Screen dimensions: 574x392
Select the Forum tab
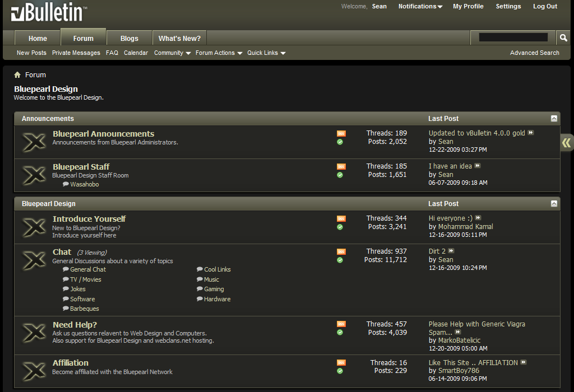(x=83, y=38)
